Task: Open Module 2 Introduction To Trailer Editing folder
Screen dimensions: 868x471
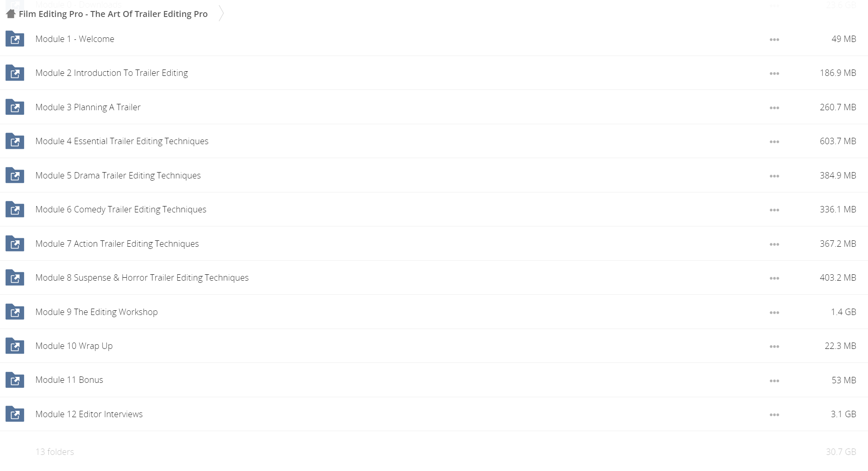Action: (x=112, y=73)
